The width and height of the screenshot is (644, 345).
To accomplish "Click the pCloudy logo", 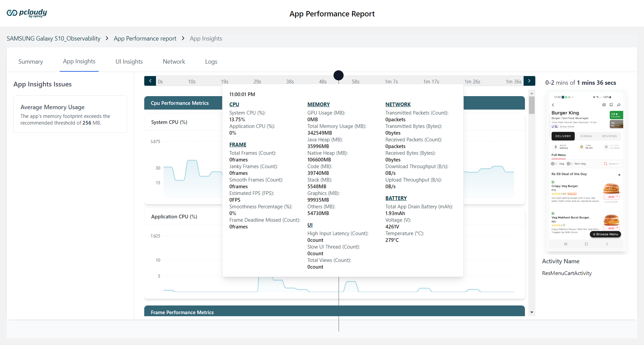I will [x=27, y=13].
